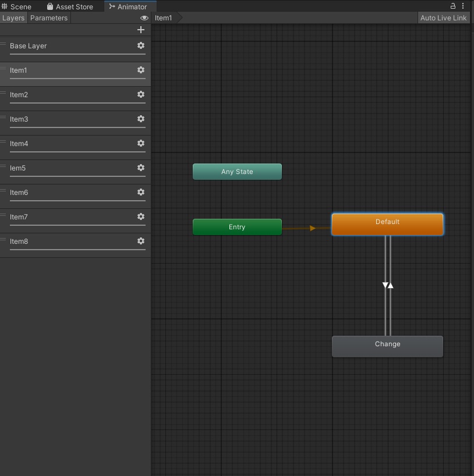Switch to Parameters sub-tab

tap(49, 18)
